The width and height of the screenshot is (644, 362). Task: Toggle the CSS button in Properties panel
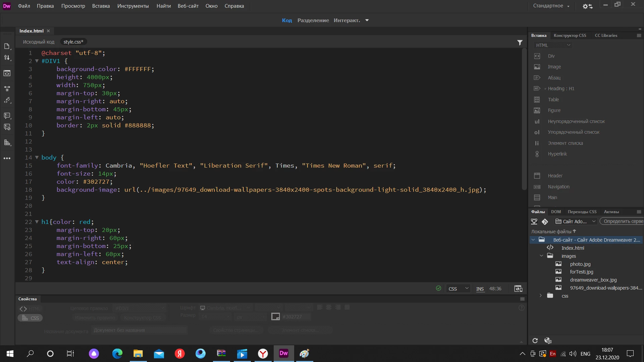[x=30, y=318]
